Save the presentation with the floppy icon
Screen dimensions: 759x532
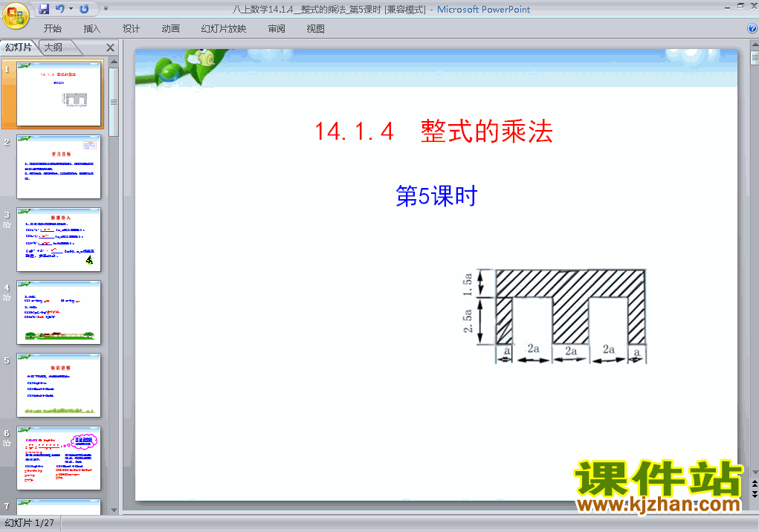click(x=44, y=9)
